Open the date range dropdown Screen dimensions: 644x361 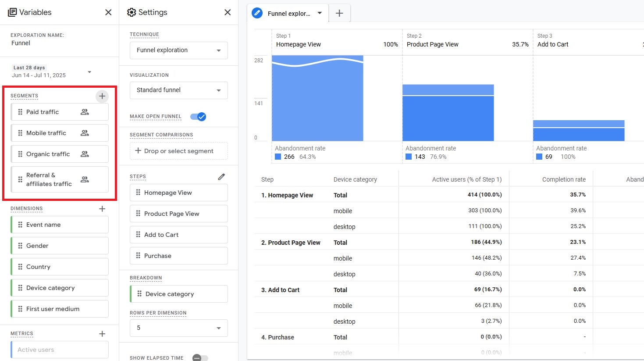click(x=89, y=72)
